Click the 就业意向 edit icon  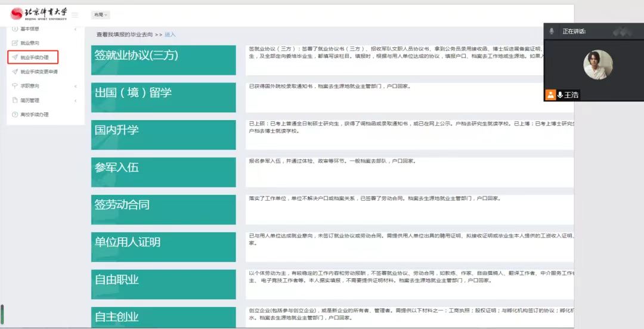pyautogui.click(x=15, y=43)
